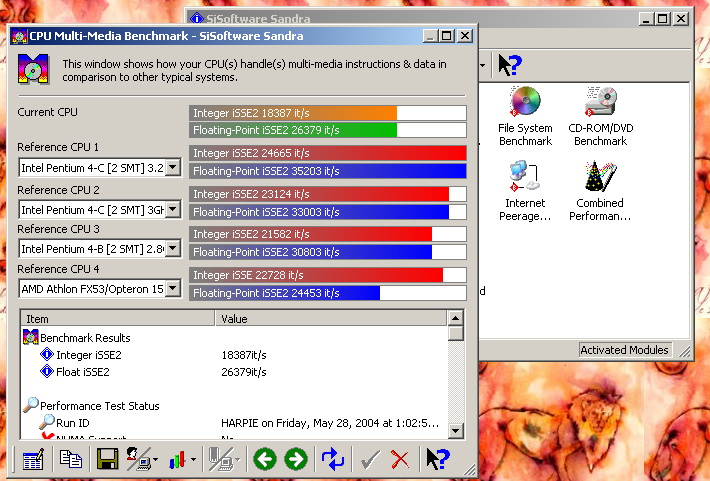The image size is (710, 481).
Task: Go forward with the green right arrow
Action: tap(296, 459)
